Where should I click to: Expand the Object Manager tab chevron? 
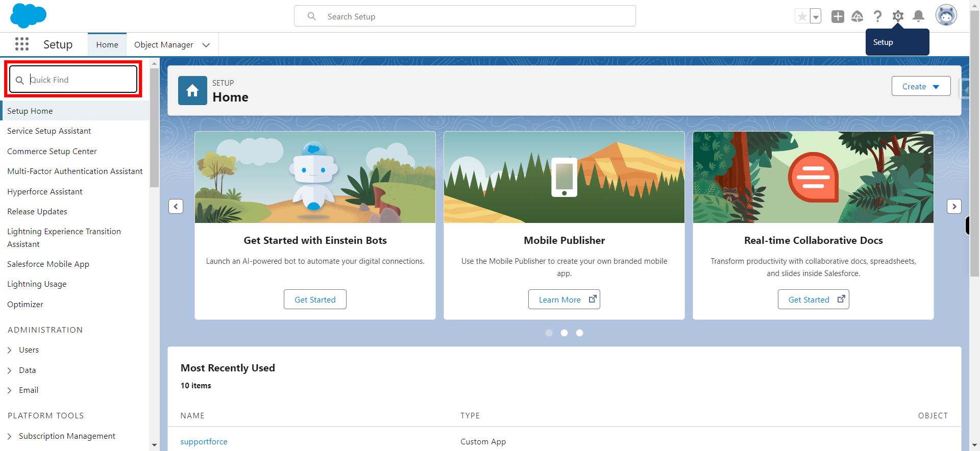tap(206, 45)
